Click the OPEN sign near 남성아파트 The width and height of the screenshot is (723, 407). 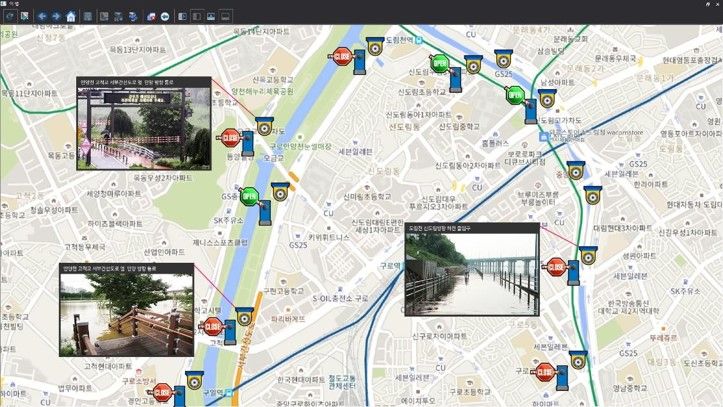[x=515, y=95]
